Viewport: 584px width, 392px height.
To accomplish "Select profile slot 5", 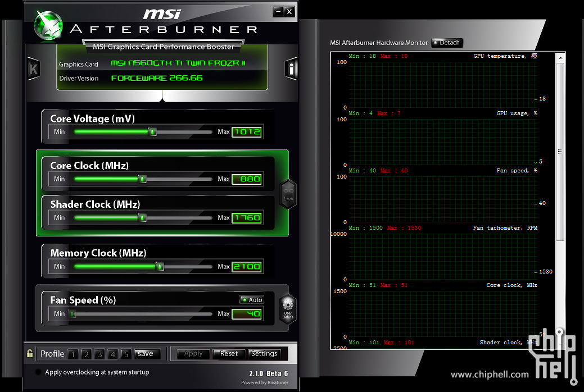I will tap(126, 354).
